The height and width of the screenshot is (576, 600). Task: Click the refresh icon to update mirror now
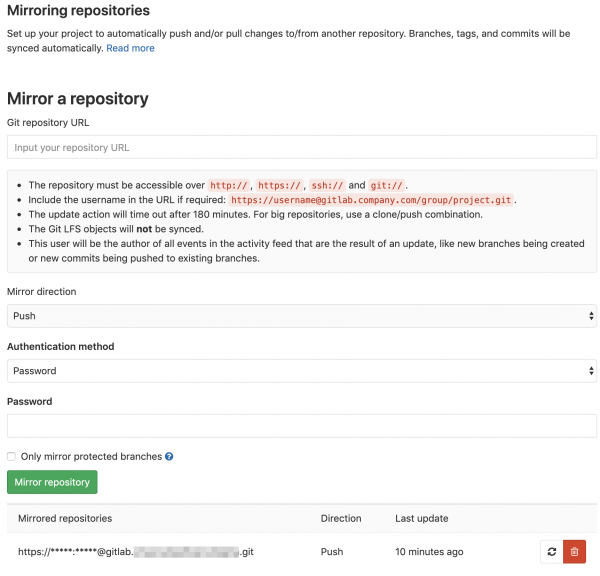[x=550, y=551]
